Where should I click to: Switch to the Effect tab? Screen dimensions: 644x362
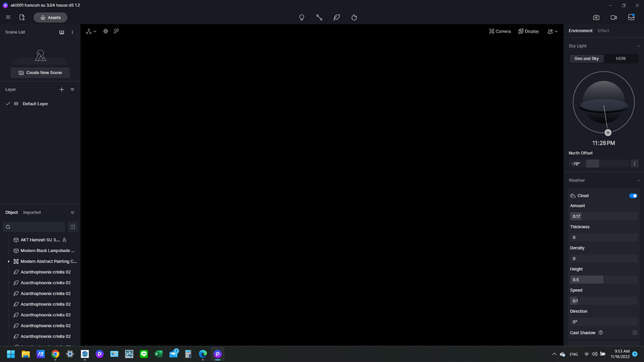[x=603, y=30]
